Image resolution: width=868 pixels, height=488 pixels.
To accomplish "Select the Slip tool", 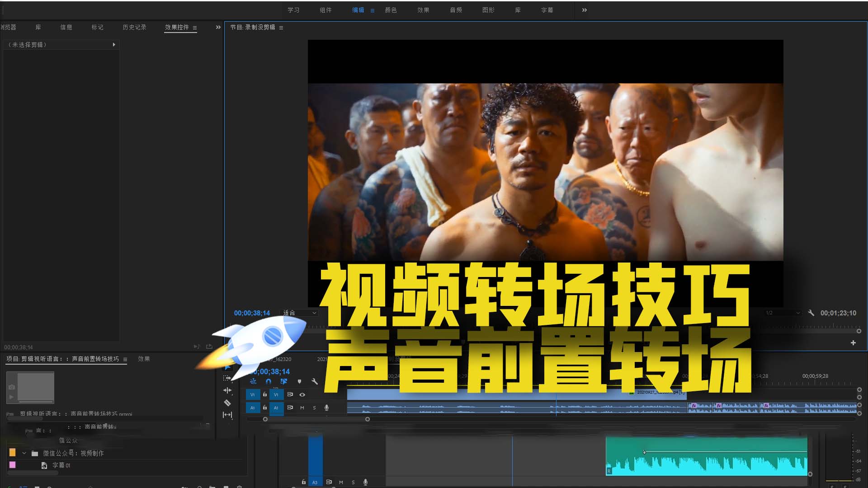I will point(227,415).
